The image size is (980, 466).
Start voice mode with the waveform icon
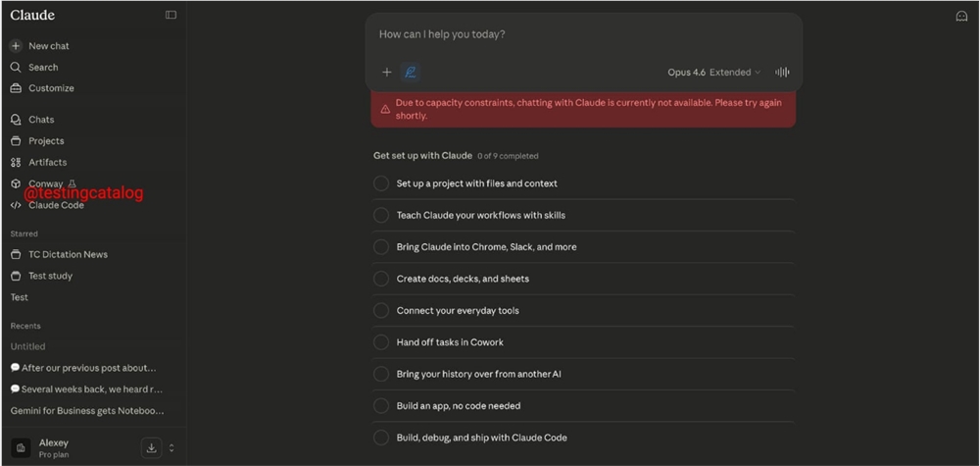tap(782, 72)
